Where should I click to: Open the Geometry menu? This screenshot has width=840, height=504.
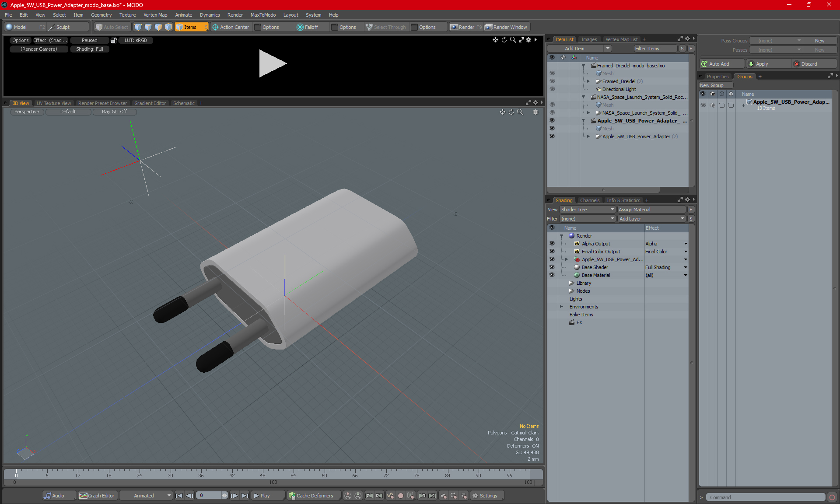tap(101, 15)
